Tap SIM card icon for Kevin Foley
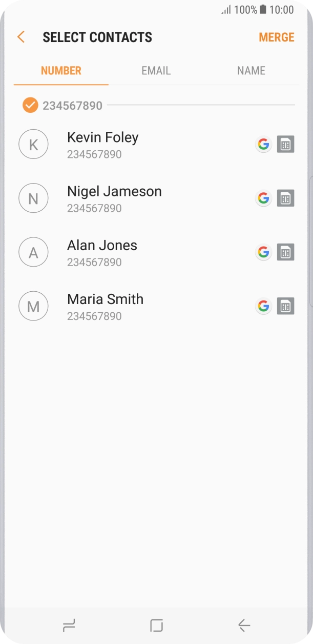The image size is (313, 644). coord(285,145)
